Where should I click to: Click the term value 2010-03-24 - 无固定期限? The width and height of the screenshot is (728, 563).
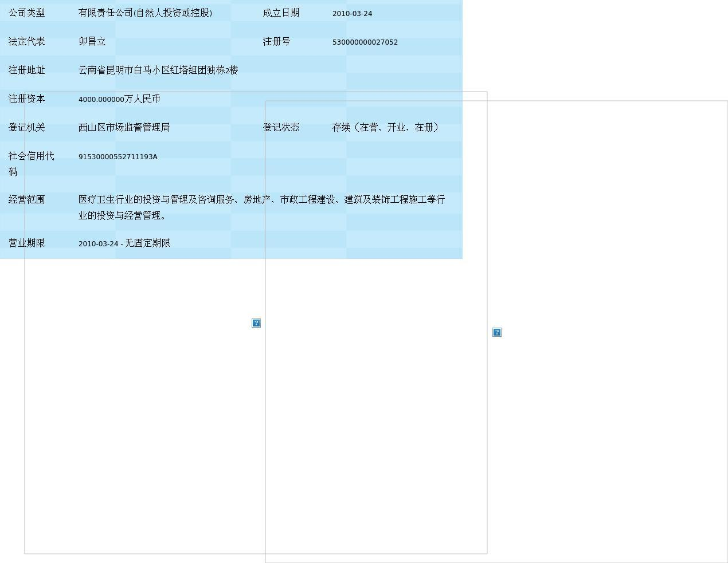pyautogui.click(x=124, y=243)
